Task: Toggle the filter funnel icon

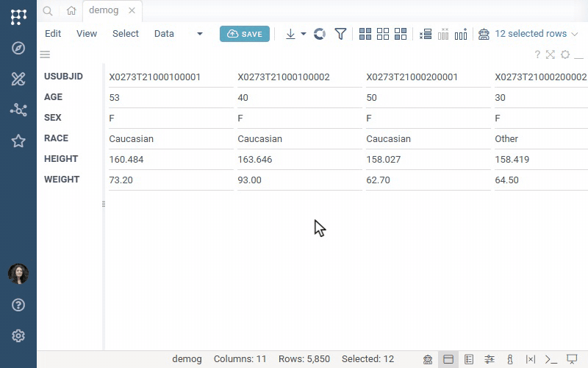Action: 340,34
